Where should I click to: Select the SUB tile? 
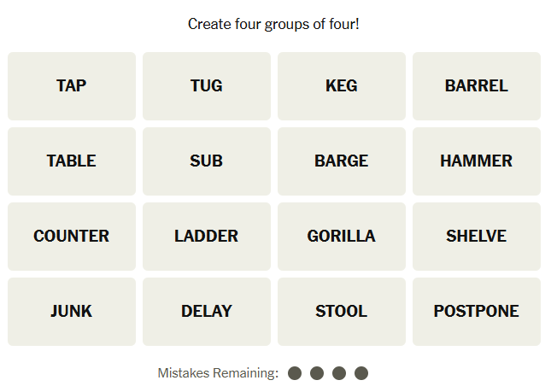[207, 161]
